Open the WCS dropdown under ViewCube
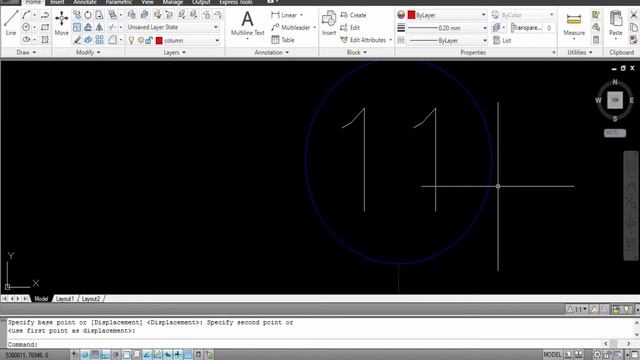640x360 pixels. coord(615,133)
